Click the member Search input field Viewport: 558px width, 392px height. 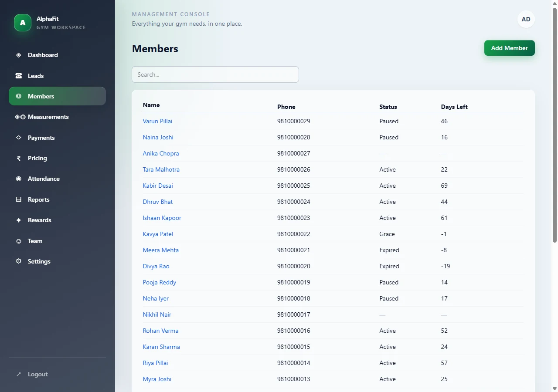coord(215,74)
